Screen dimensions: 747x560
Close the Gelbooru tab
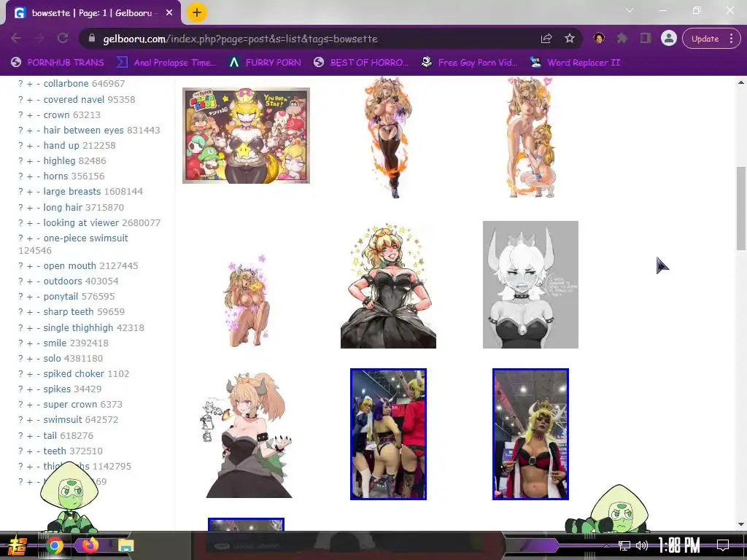pyautogui.click(x=169, y=13)
